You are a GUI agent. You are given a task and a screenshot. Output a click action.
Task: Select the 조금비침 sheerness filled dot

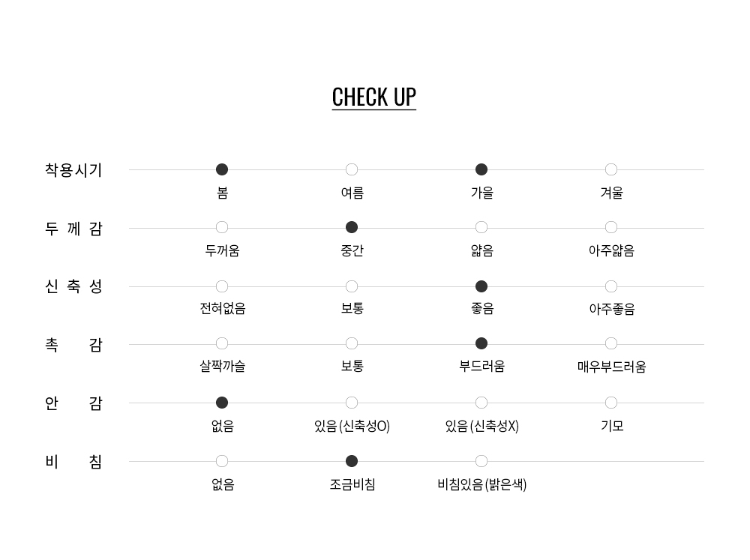click(352, 461)
